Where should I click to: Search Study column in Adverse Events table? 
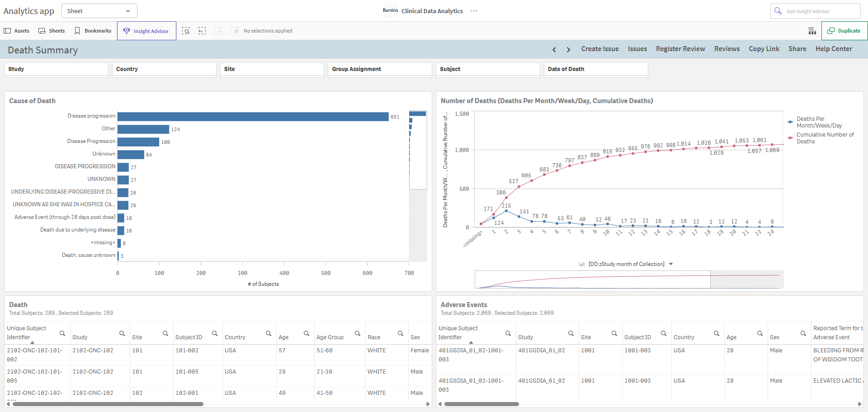point(571,333)
